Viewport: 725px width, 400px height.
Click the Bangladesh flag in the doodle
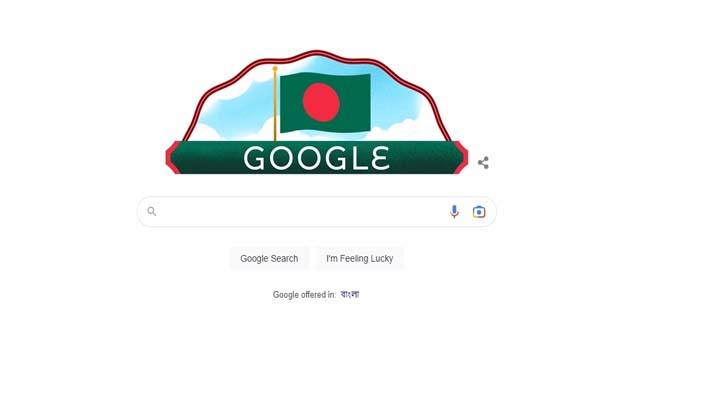[326, 102]
